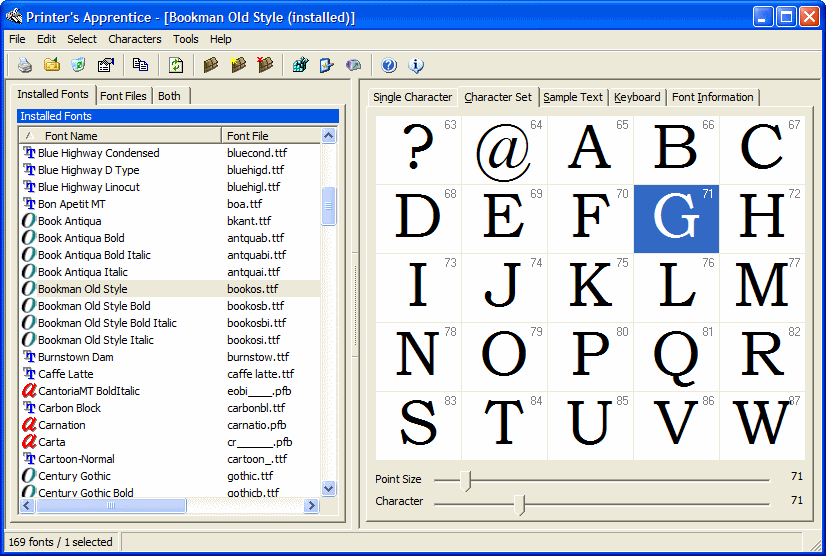Viewport: 826px width, 556px height.
Task: Click the brown box with red X
Action: click(x=265, y=65)
